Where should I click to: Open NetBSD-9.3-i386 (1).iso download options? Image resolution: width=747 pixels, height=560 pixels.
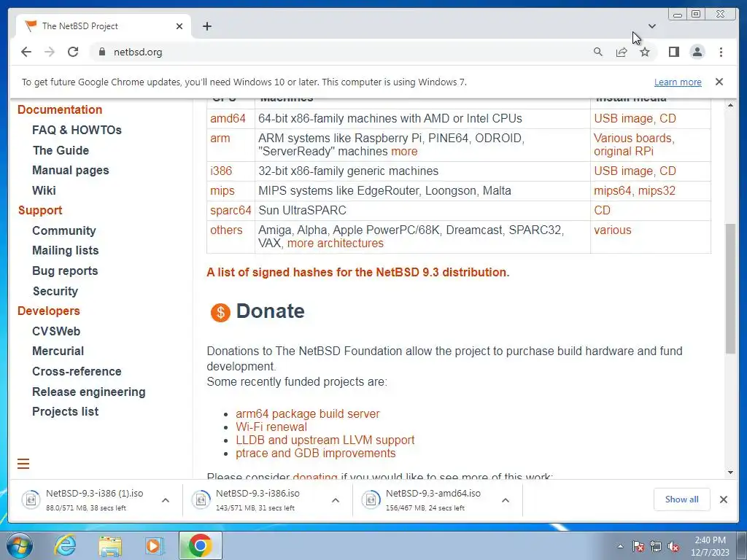point(166,500)
